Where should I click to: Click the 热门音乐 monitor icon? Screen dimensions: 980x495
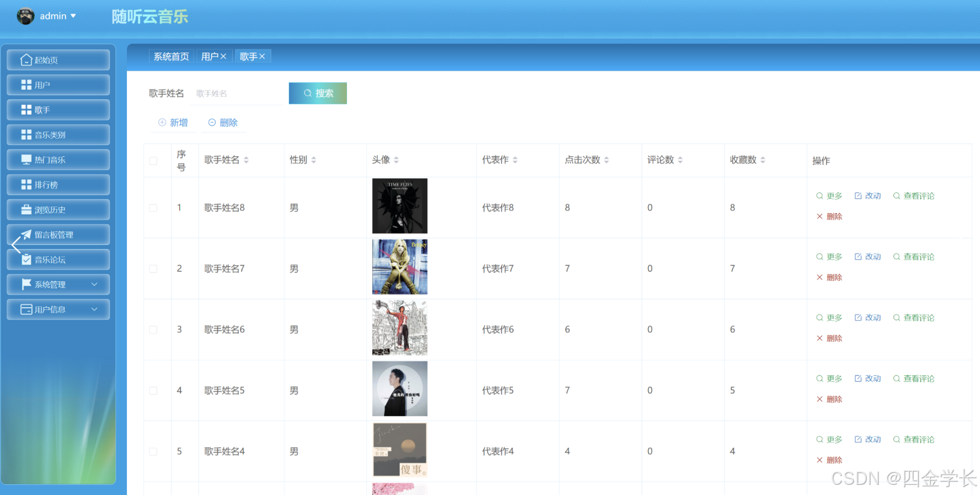26,160
